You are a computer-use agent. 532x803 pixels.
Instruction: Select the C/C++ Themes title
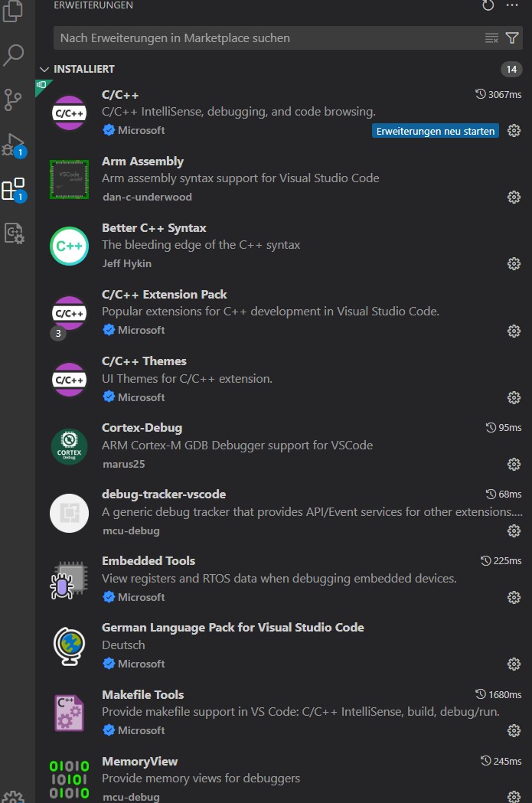click(144, 361)
